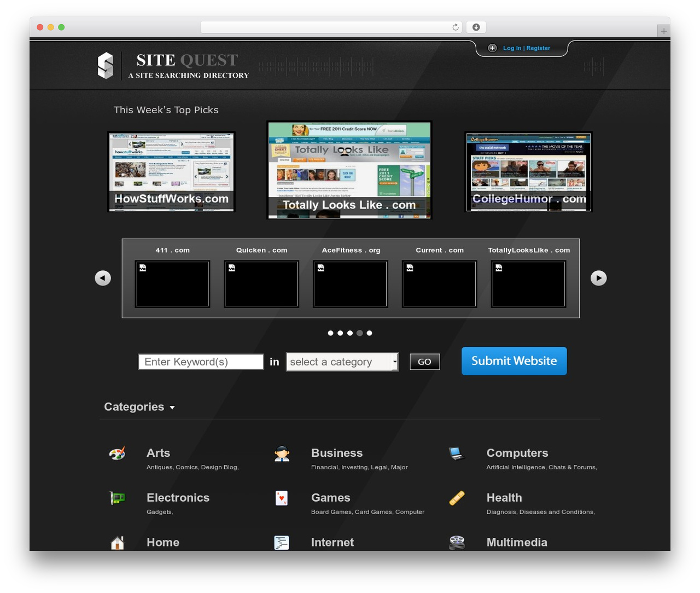Image resolution: width=700 pixels, height=593 pixels.
Task: Click the Computers laptop icon
Action: (x=457, y=454)
